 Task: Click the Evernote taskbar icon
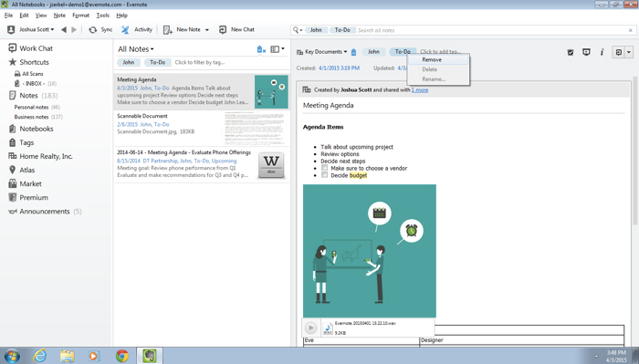pos(149,356)
